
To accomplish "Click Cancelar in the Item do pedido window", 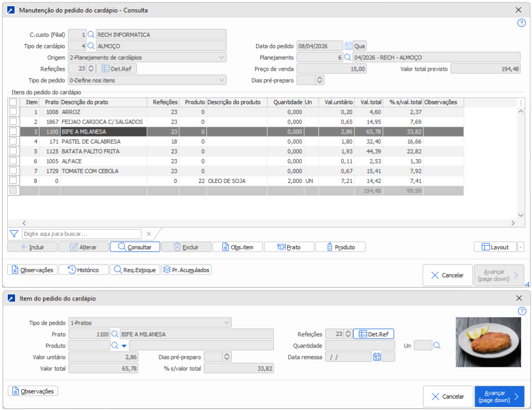I will coord(448,396).
